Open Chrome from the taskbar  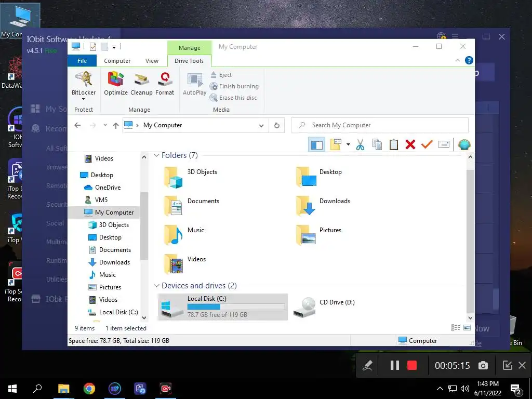pyautogui.click(x=89, y=389)
